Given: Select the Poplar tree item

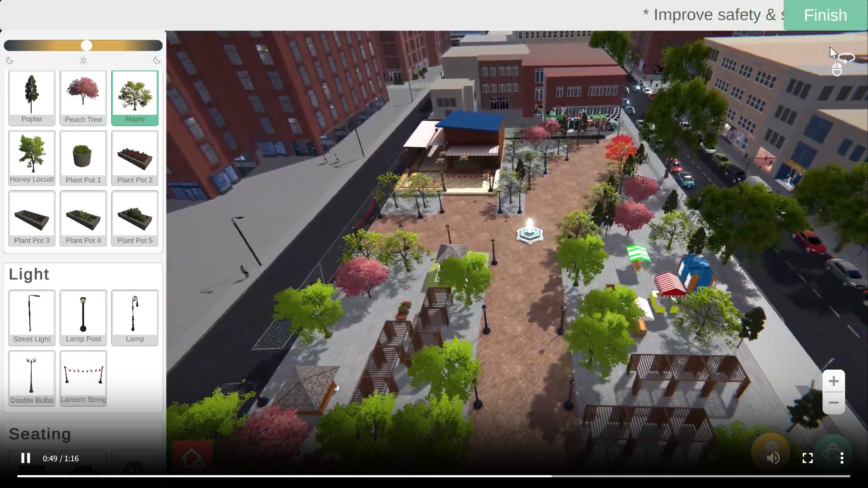Looking at the screenshot, I should (x=32, y=98).
